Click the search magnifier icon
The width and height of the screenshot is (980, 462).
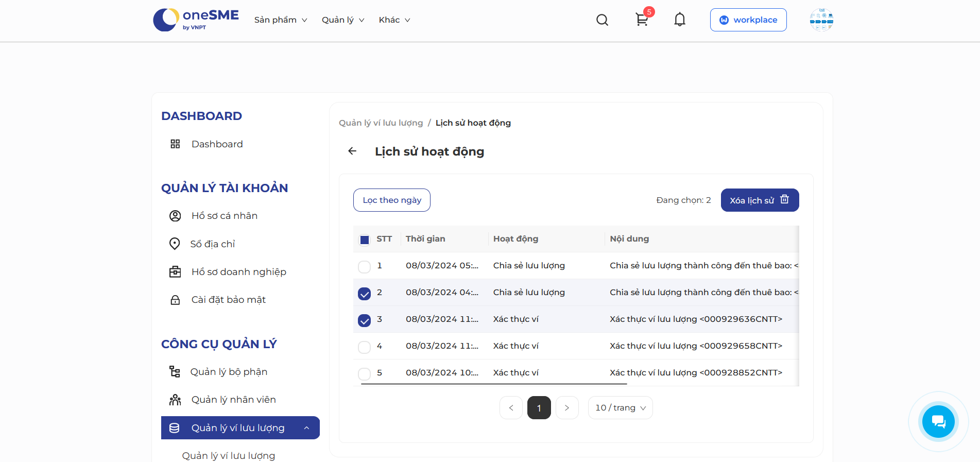tap(602, 20)
